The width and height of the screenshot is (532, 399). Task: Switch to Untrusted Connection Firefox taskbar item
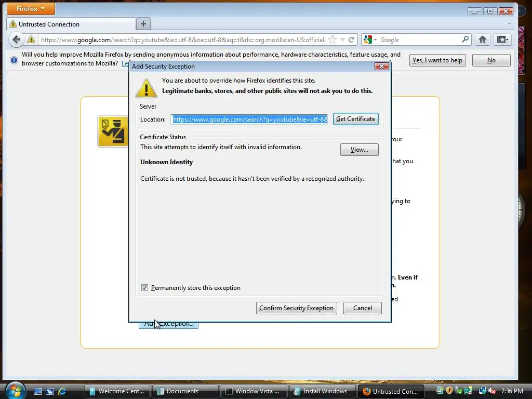coord(391,391)
